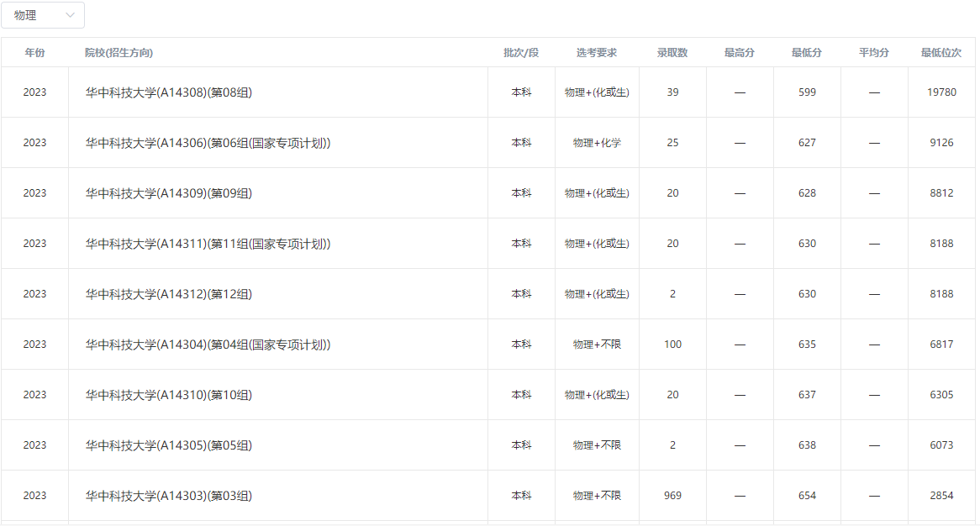Open the 物理 subject dropdown
This screenshot has height=526, width=980.
pos(42,15)
